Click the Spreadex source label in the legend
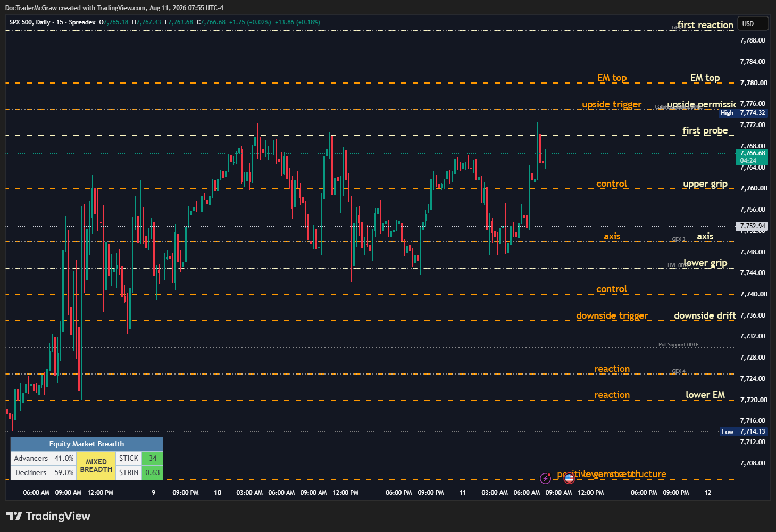Viewport: 776px width, 532px height. click(82, 22)
